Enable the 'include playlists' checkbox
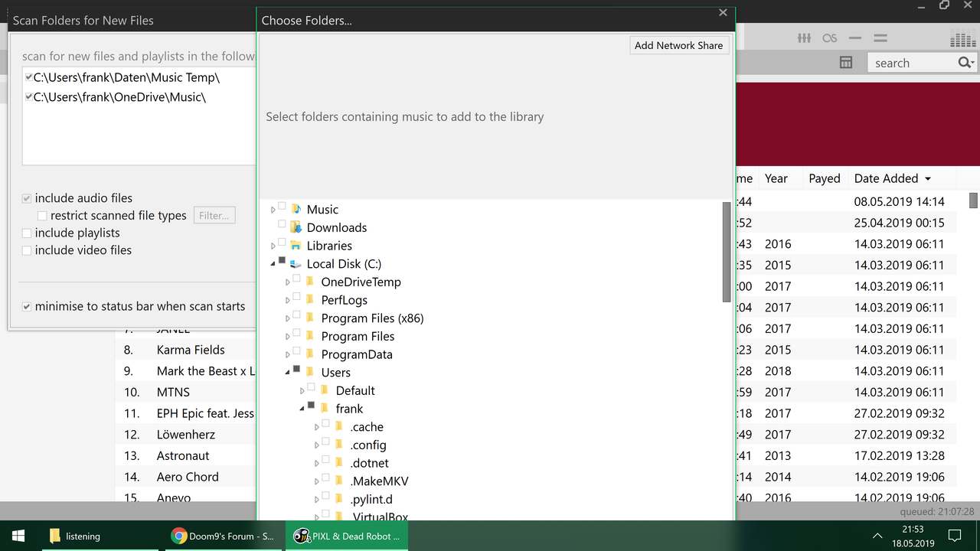The image size is (980, 551). 25,232
